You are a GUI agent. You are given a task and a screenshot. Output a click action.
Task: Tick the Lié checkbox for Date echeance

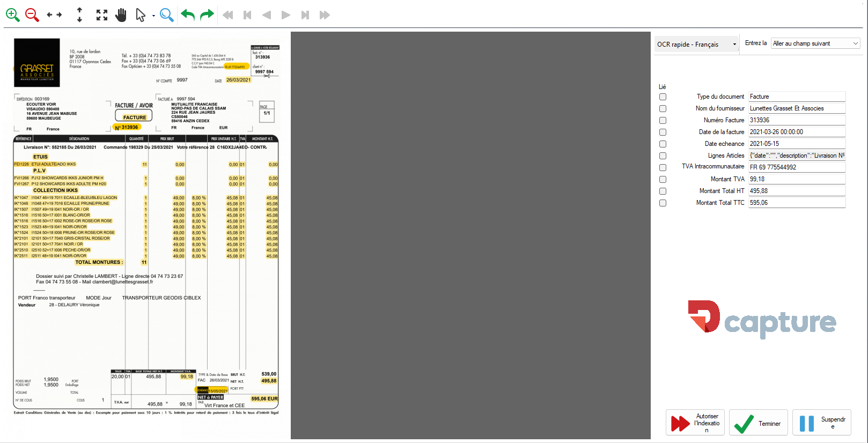(x=663, y=144)
